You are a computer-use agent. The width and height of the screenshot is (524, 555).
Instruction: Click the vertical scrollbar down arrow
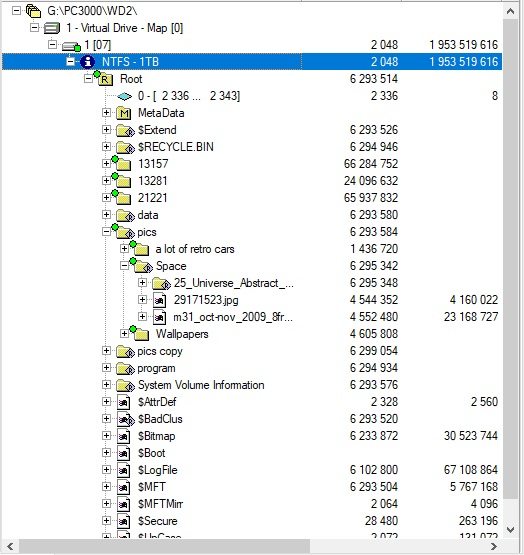coord(510,530)
